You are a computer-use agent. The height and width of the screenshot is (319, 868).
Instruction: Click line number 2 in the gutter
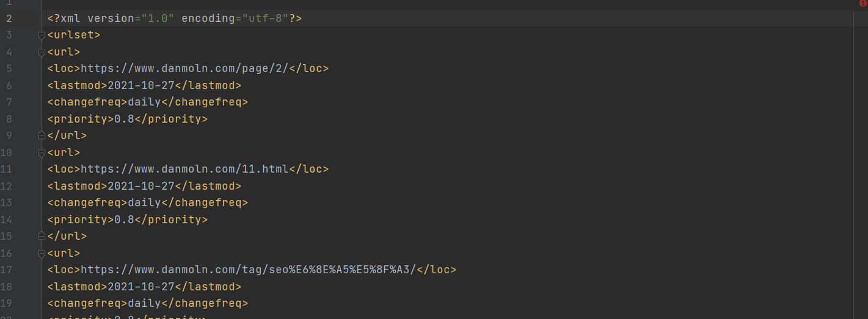[x=9, y=18]
